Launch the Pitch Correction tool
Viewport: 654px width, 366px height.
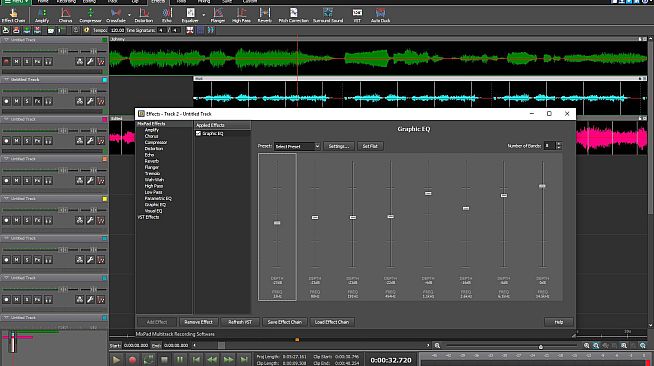tap(294, 15)
